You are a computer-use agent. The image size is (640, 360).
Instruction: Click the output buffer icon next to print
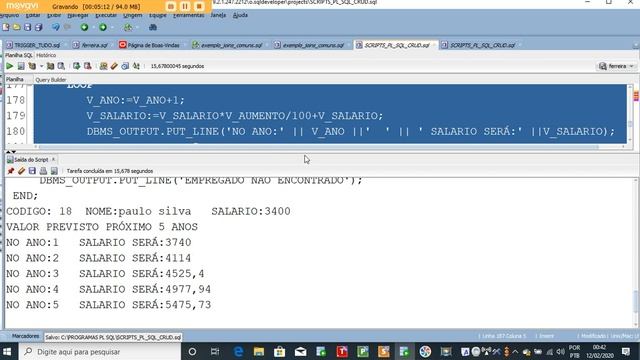54,171
